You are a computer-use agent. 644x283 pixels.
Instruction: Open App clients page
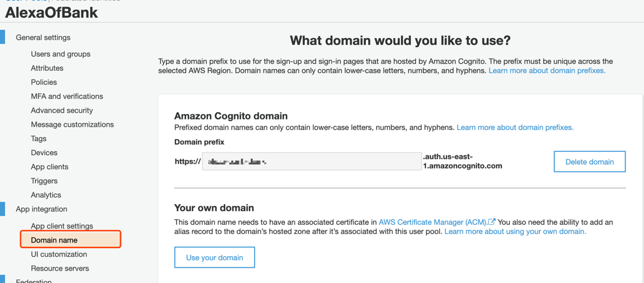[x=49, y=167]
